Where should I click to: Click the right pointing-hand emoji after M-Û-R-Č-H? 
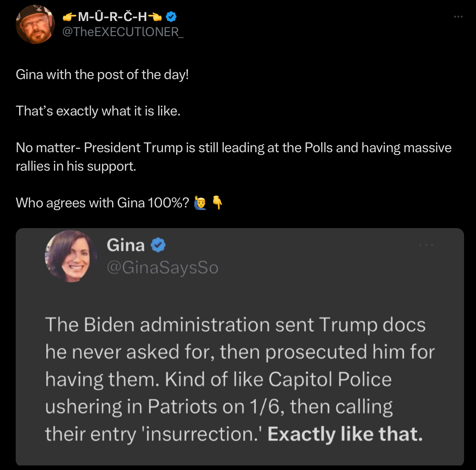[x=155, y=17]
